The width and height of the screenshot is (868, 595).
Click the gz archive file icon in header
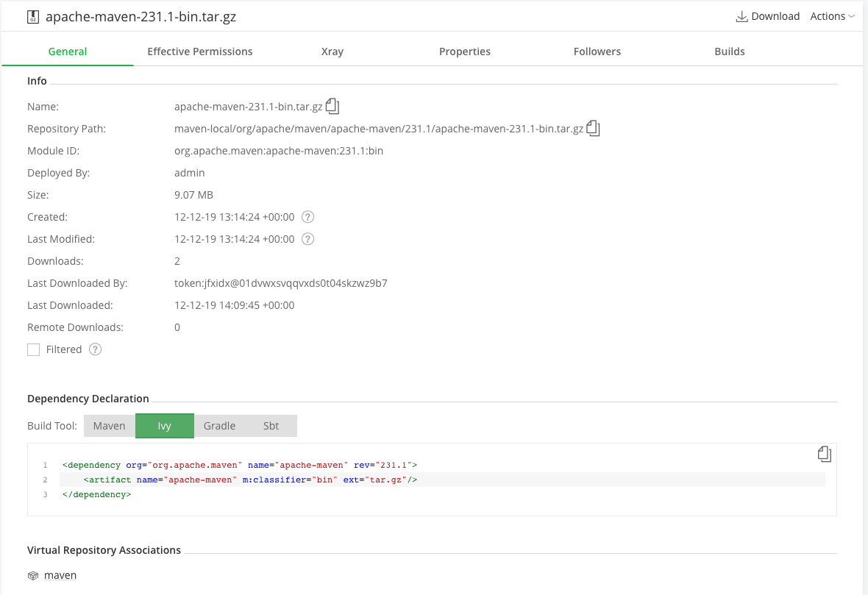(33, 17)
